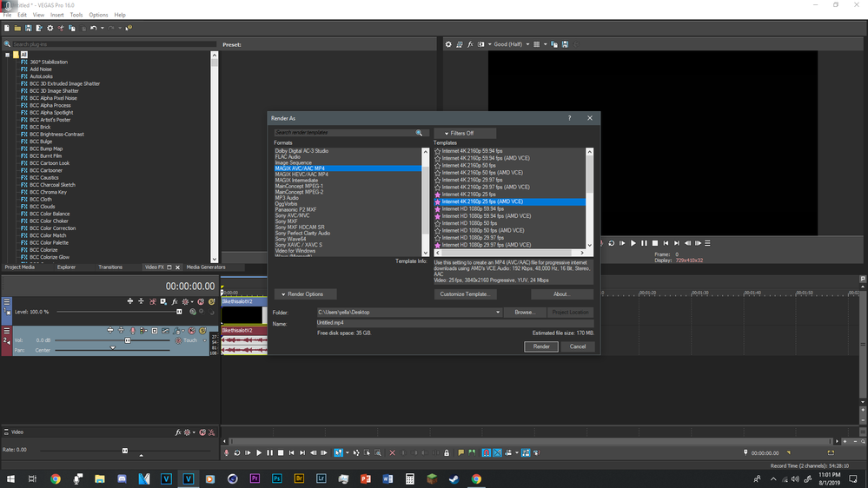Click the Save icon in main toolbar
The height and width of the screenshot is (488, 868).
tap(28, 28)
